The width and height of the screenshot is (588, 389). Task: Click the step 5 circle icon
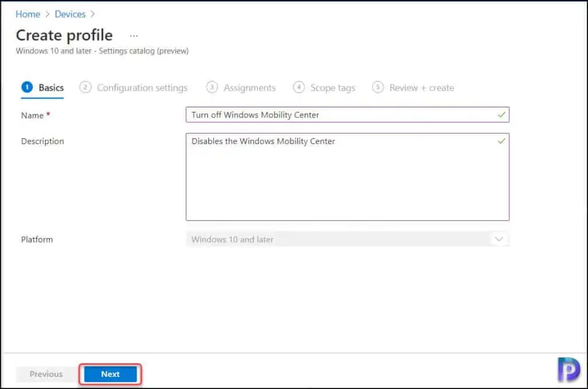point(378,87)
